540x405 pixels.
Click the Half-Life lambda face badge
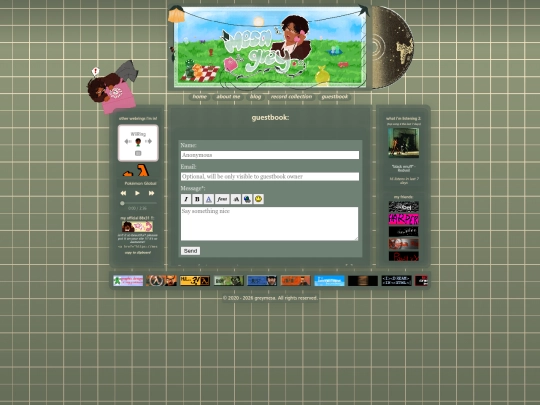pyautogui.click(x=162, y=281)
